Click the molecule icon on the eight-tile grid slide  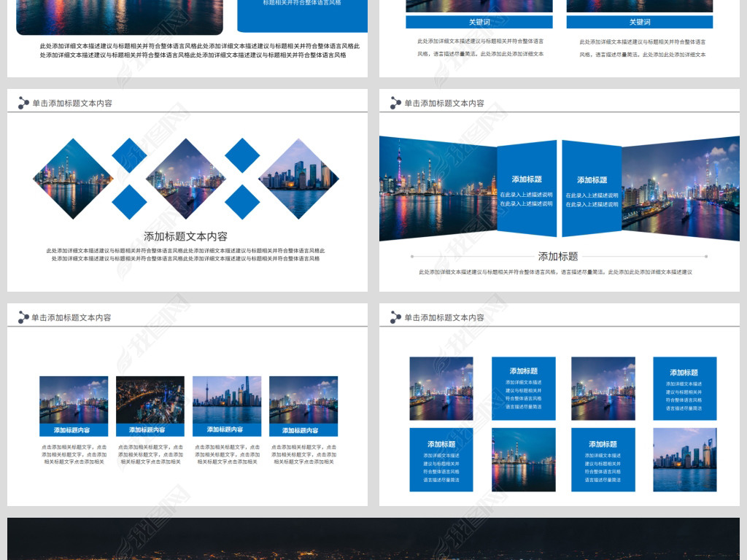pos(395,317)
